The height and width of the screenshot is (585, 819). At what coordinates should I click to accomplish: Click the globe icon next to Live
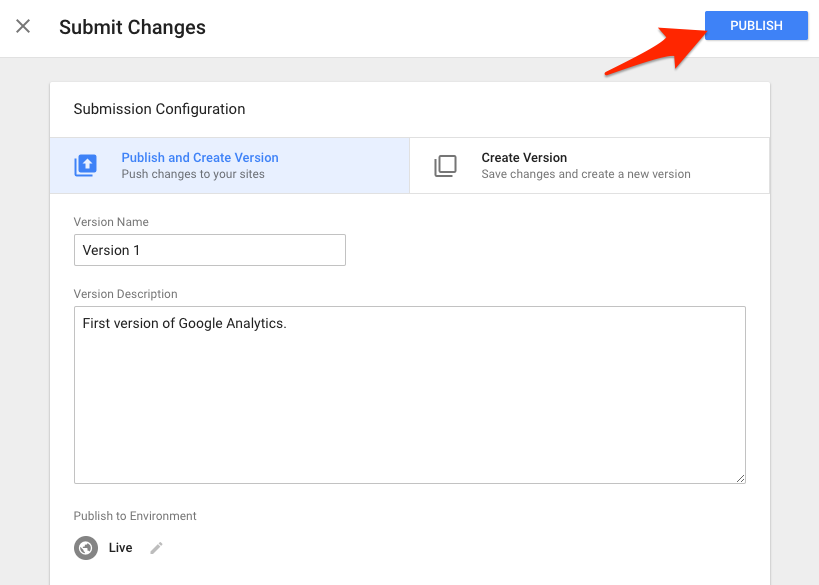click(86, 547)
